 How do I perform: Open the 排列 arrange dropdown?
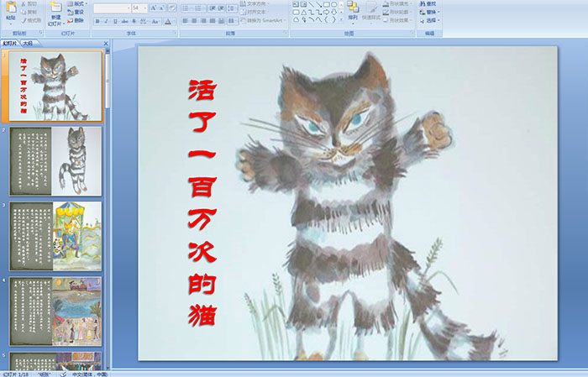[x=353, y=12]
